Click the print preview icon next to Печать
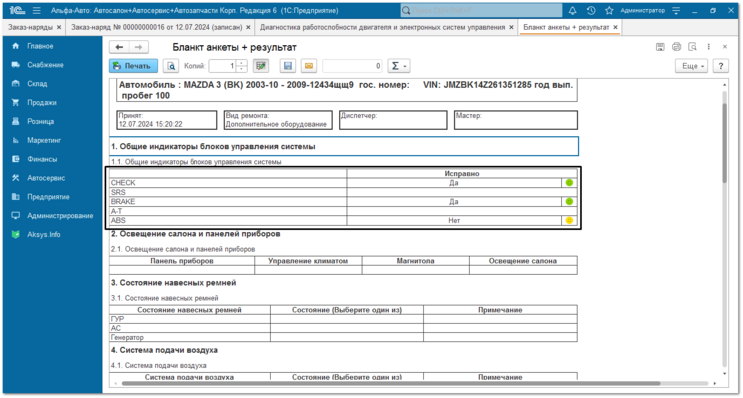743x398 pixels. pos(171,66)
